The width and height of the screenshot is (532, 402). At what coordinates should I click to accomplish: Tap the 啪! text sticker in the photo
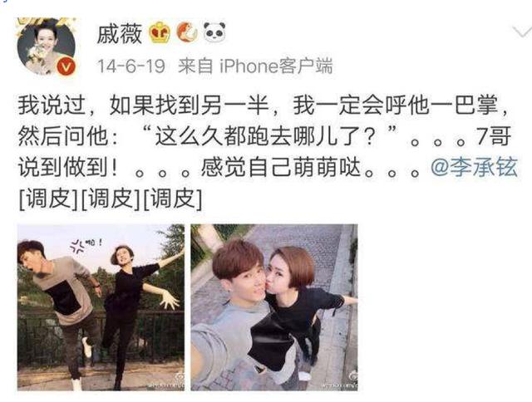[94, 243]
